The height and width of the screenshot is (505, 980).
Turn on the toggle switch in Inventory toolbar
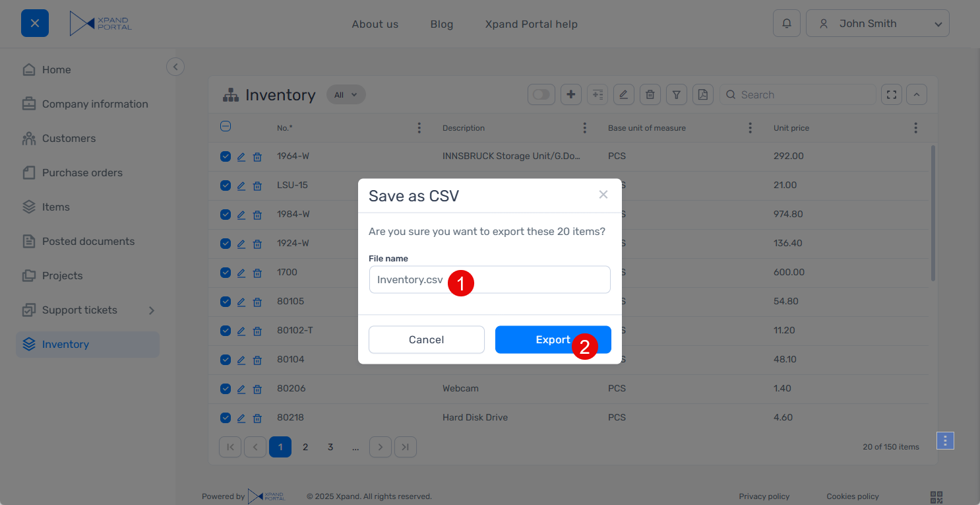coord(541,95)
